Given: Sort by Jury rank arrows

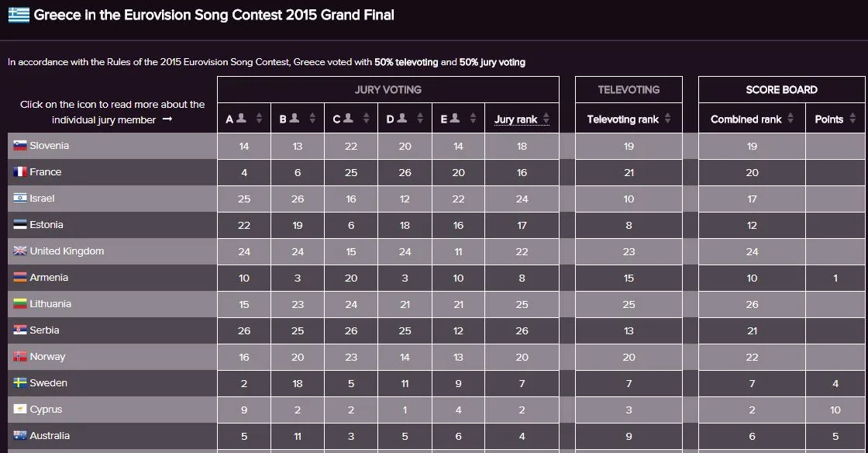Looking at the screenshot, I should coord(546,118).
